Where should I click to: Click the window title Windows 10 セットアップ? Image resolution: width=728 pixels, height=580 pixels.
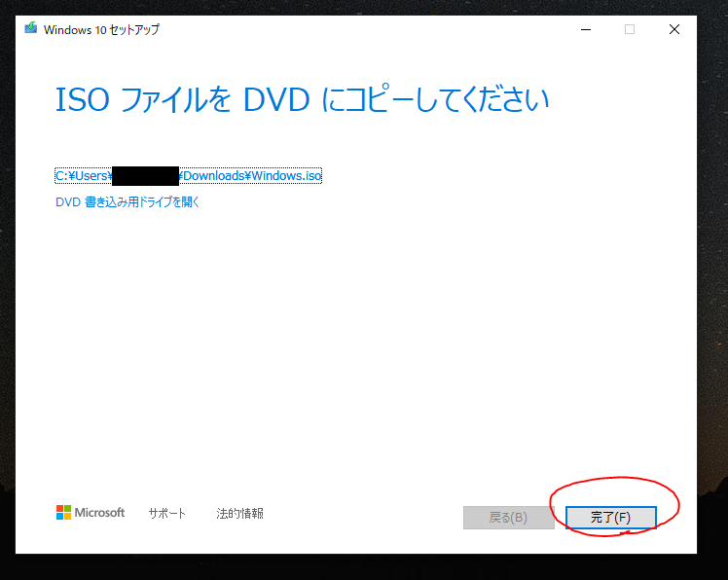click(x=101, y=30)
